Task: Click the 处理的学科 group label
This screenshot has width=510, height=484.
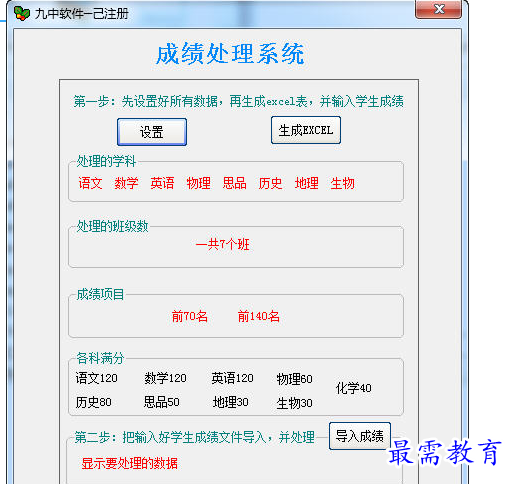Action: pos(106,161)
